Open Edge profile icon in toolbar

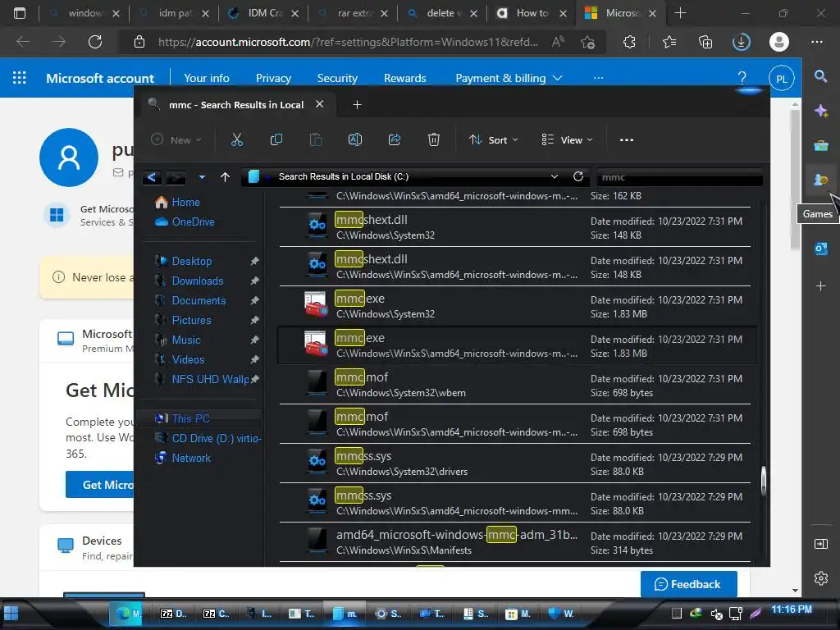pos(779,42)
